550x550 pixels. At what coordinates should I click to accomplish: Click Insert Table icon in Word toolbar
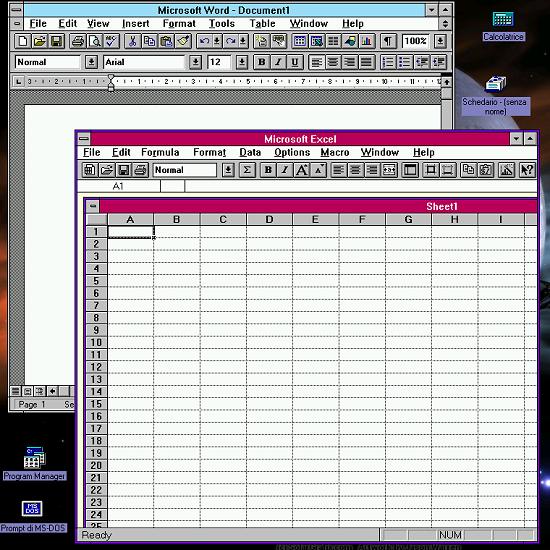pos(299,41)
